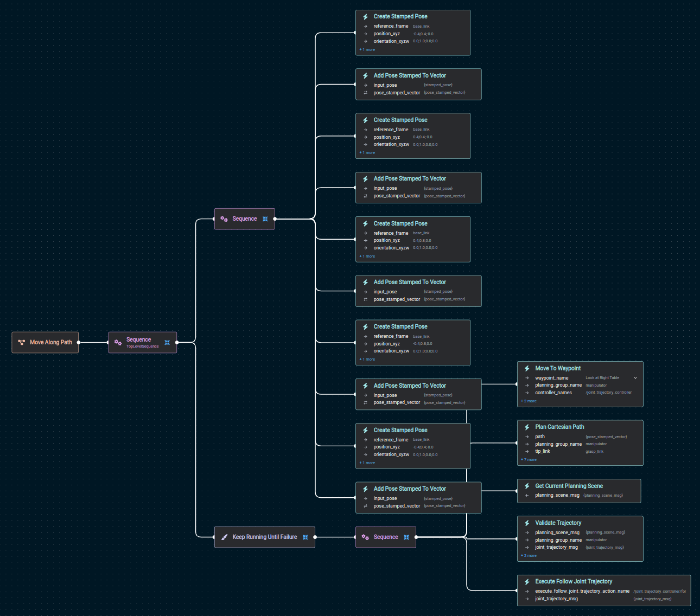
Task: Expand '+ 1 more' under Create Stamped Pose 0.4;0.8;0.0
Action: tap(367, 256)
